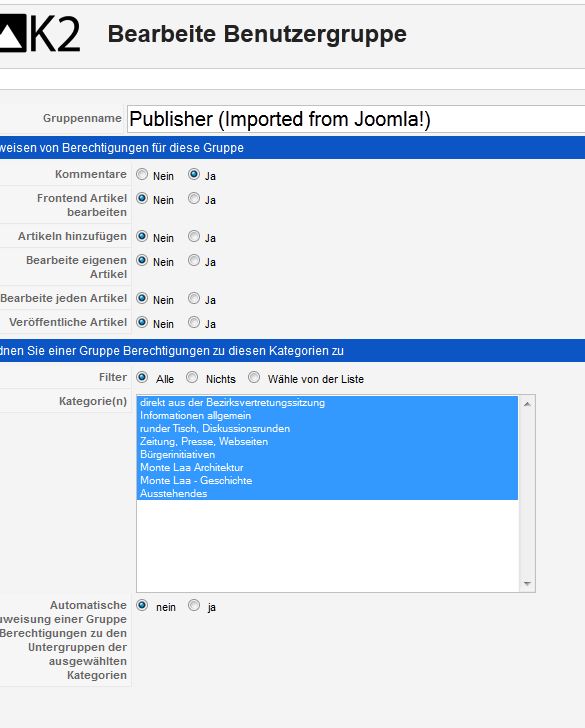Select category Monte Laa Architektur
The image size is (585, 728).
pos(327,468)
